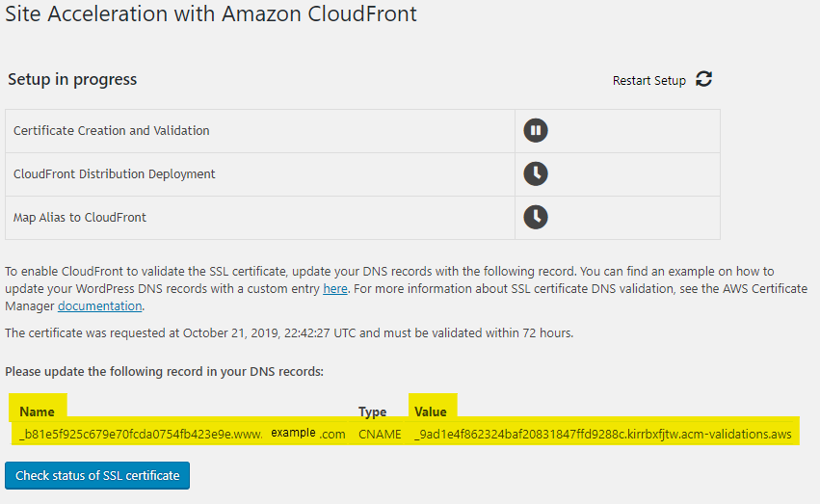Click the pause icon for Certificate Creation
The image size is (820, 504).
[536, 130]
